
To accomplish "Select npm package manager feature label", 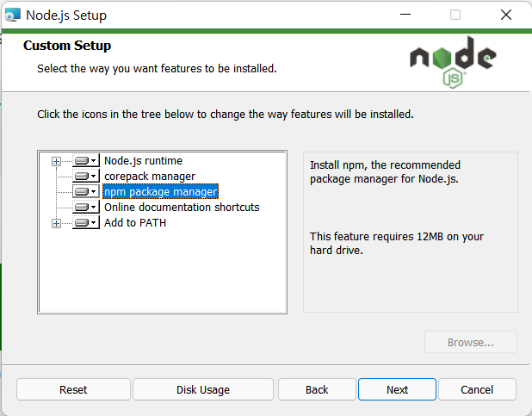I will pyautogui.click(x=160, y=191).
